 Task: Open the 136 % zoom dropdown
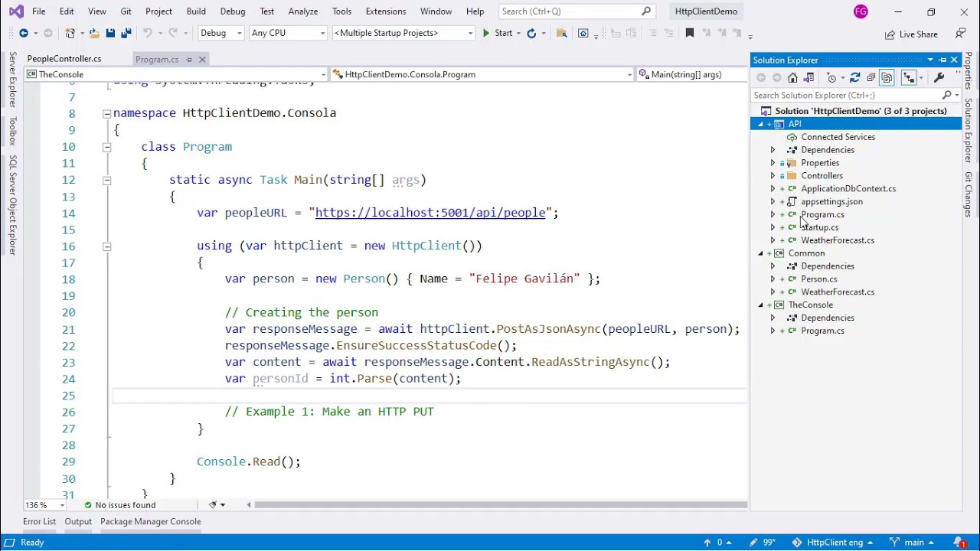[44, 505]
